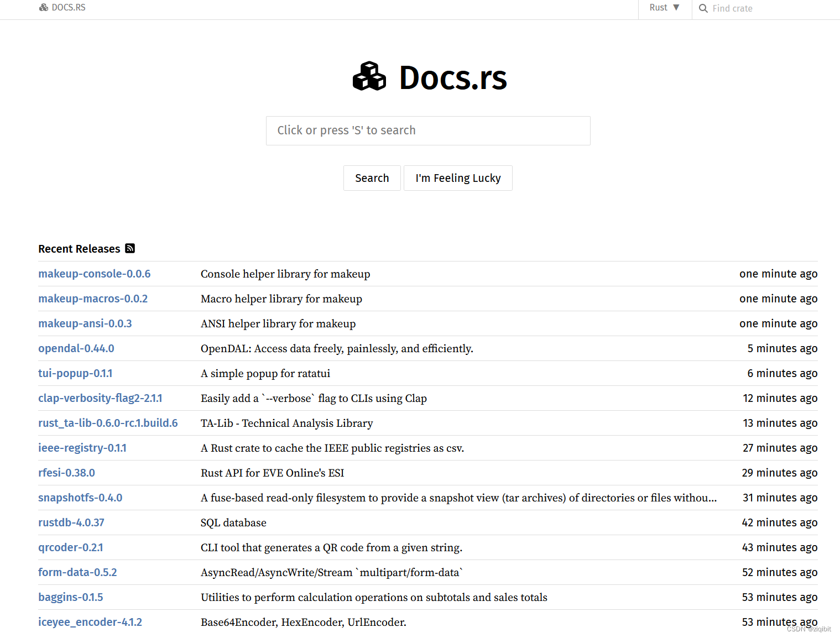Click the '--verbose flag to CLIs' description

tap(314, 398)
